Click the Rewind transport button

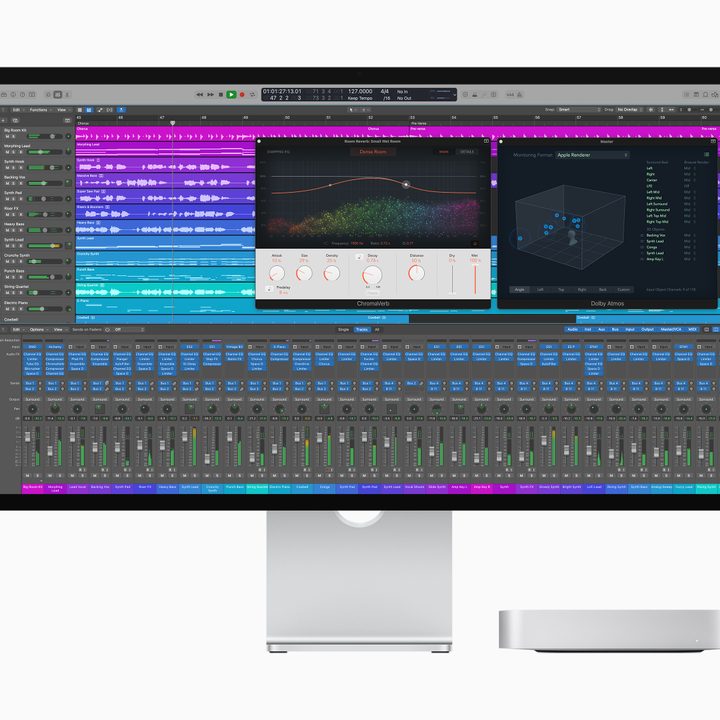(198, 95)
